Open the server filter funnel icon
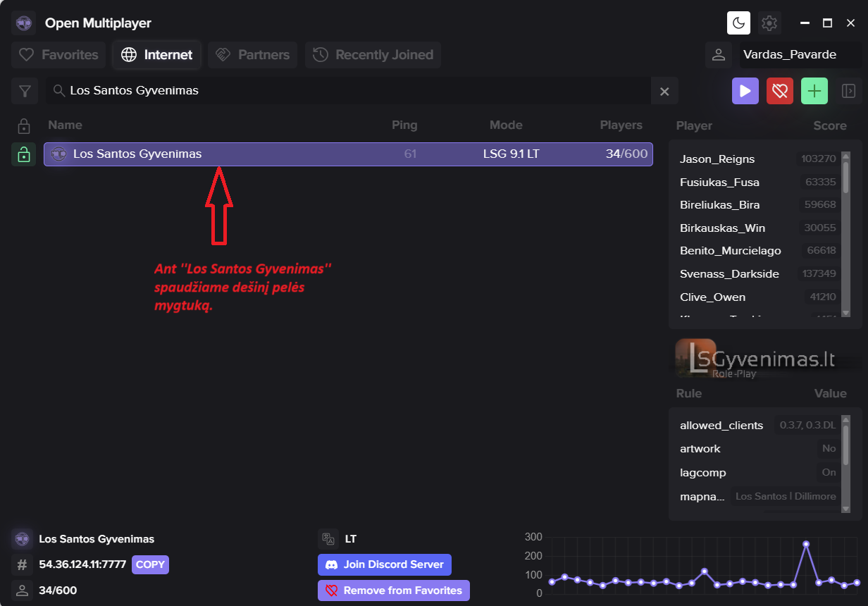The width and height of the screenshot is (868, 606). (x=25, y=91)
